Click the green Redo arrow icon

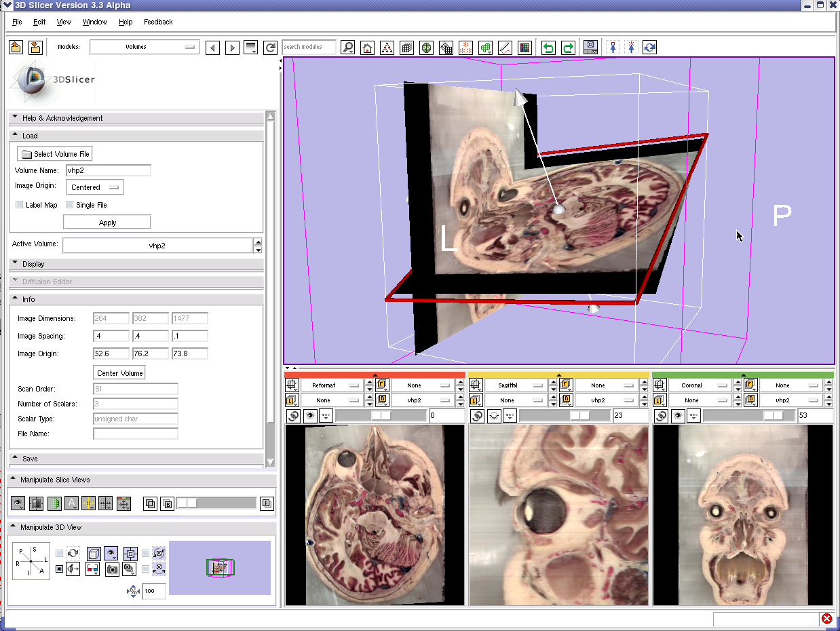[x=569, y=47]
